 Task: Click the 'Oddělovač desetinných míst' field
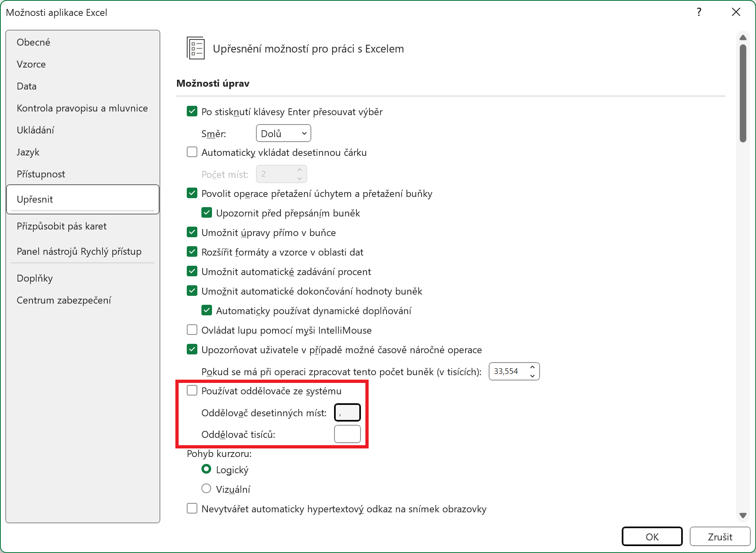tap(347, 412)
